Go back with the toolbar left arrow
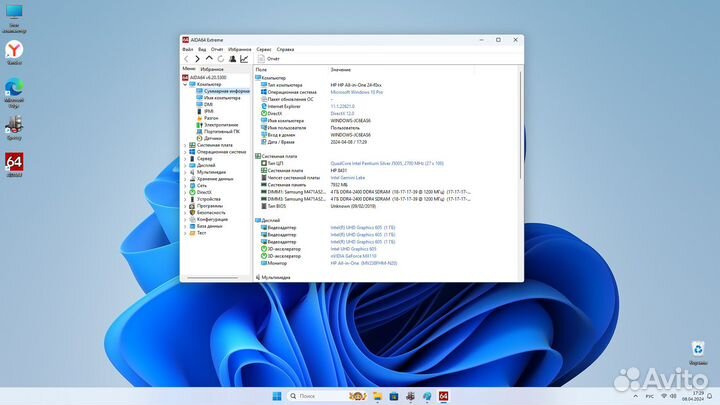This screenshot has width=720, height=405. [186, 59]
